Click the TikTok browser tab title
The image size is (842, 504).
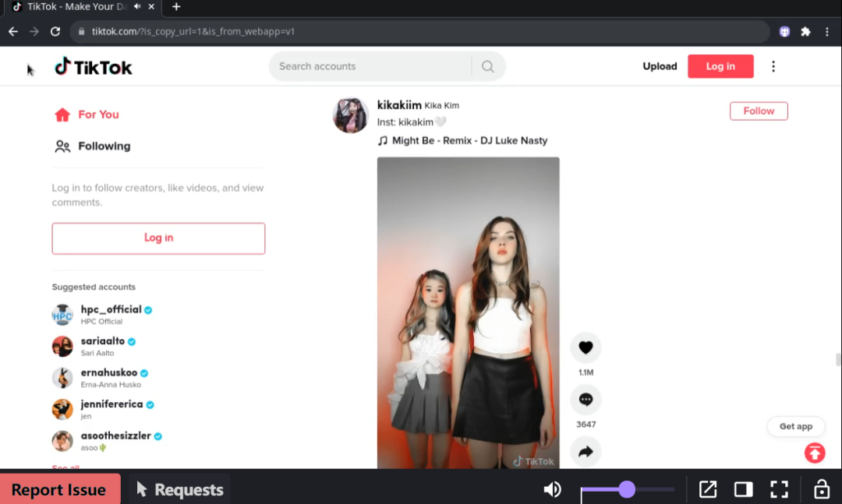76,6
